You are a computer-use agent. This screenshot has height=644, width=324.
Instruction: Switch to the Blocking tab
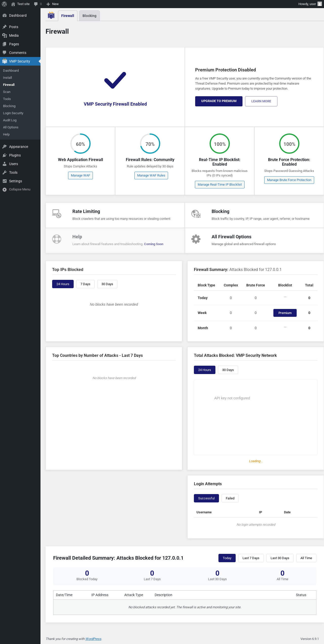tap(89, 16)
